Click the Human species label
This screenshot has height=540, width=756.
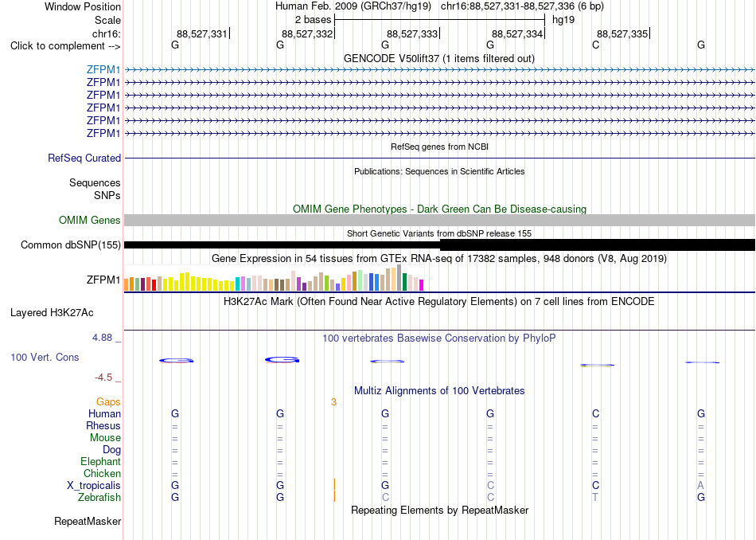click(104, 413)
